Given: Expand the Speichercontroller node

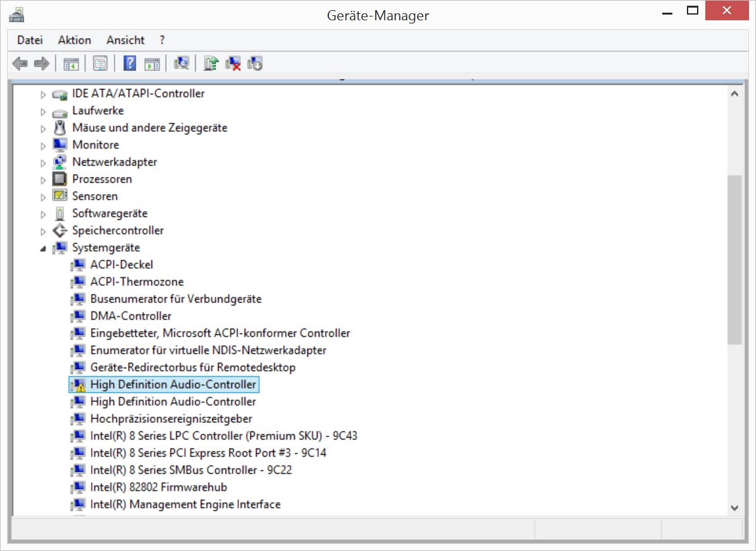Looking at the screenshot, I should (x=43, y=231).
